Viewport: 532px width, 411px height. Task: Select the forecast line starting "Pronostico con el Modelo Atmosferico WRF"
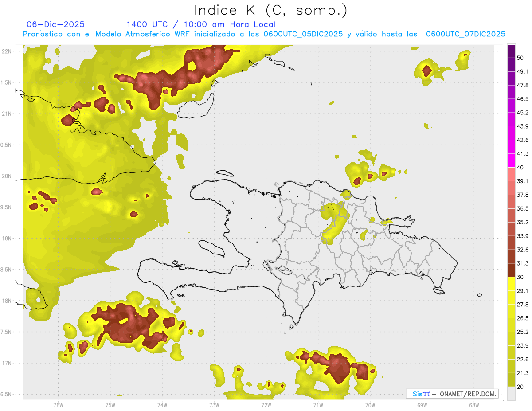pos(264,34)
